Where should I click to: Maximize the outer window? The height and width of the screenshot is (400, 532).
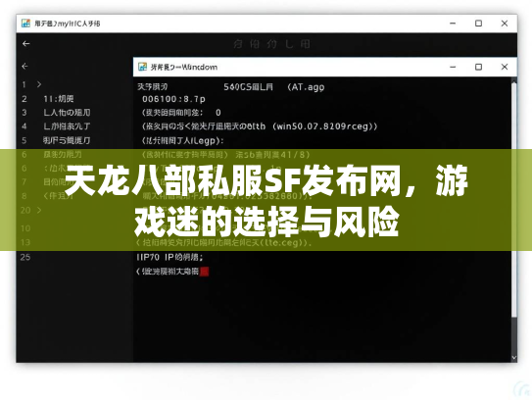pos(478,24)
